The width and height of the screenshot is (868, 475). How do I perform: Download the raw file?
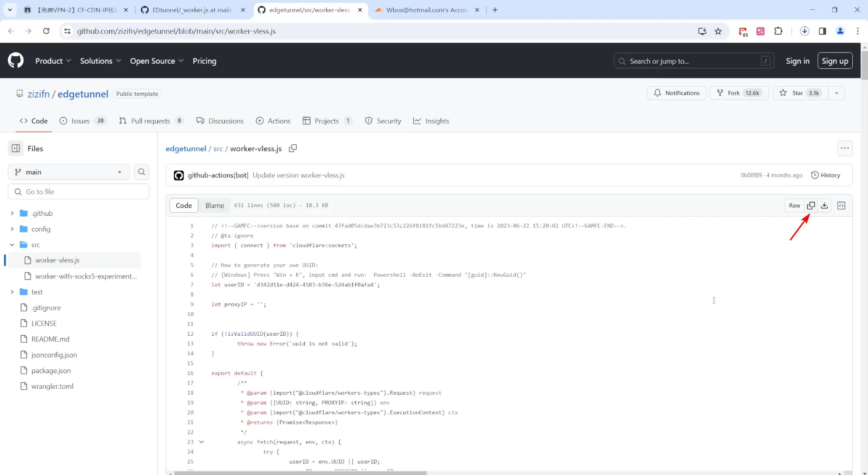[825, 206]
